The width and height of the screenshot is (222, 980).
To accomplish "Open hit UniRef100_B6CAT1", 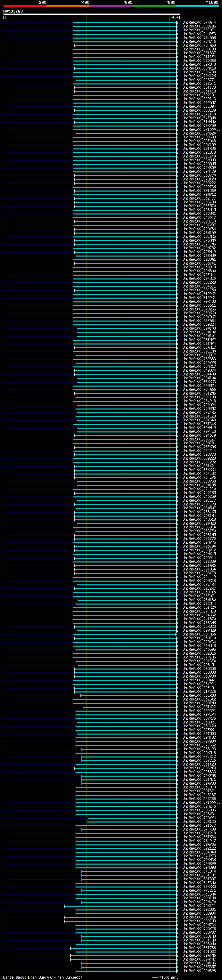I will (x=199, y=30).
